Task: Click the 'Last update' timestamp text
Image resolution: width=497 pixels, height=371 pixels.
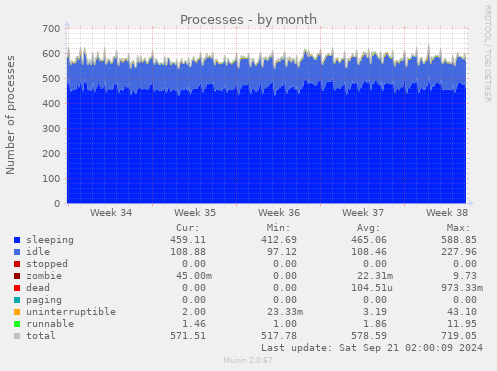Action: click(x=372, y=348)
